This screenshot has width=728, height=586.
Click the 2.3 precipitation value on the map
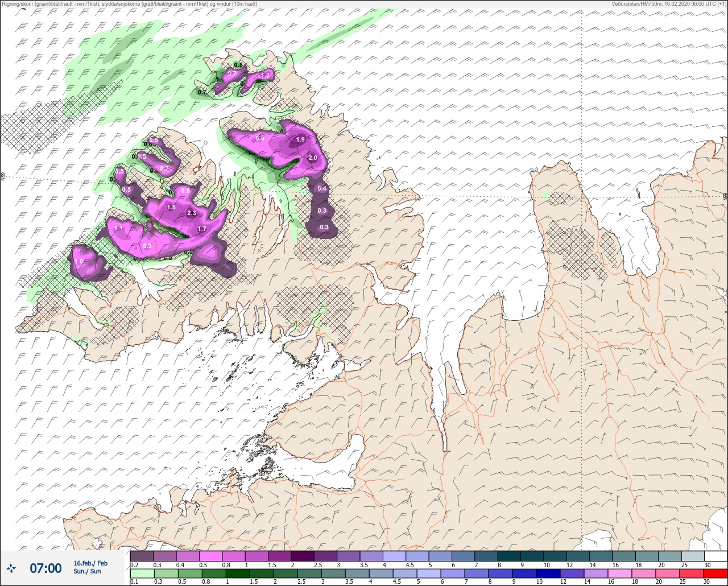click(192, 213)
